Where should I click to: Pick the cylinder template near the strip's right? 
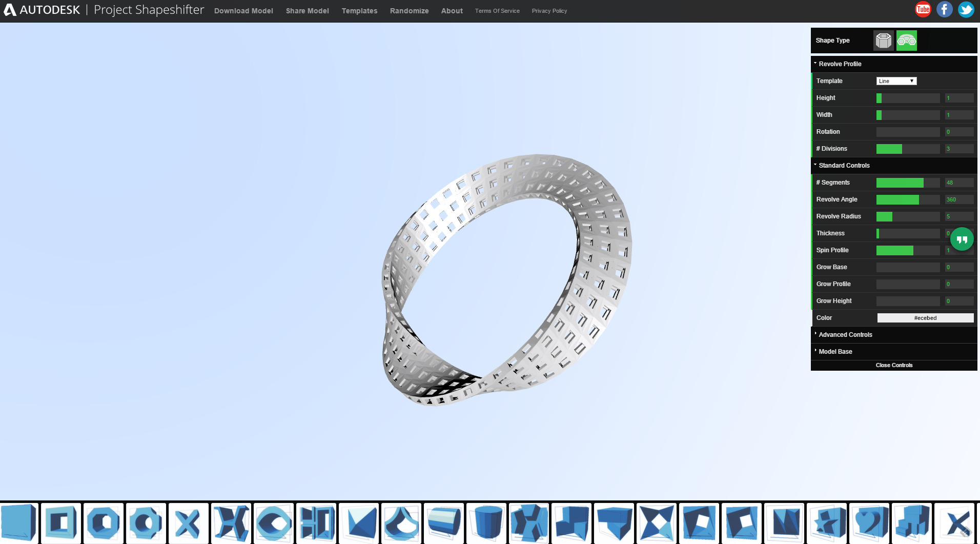(487, 523)
